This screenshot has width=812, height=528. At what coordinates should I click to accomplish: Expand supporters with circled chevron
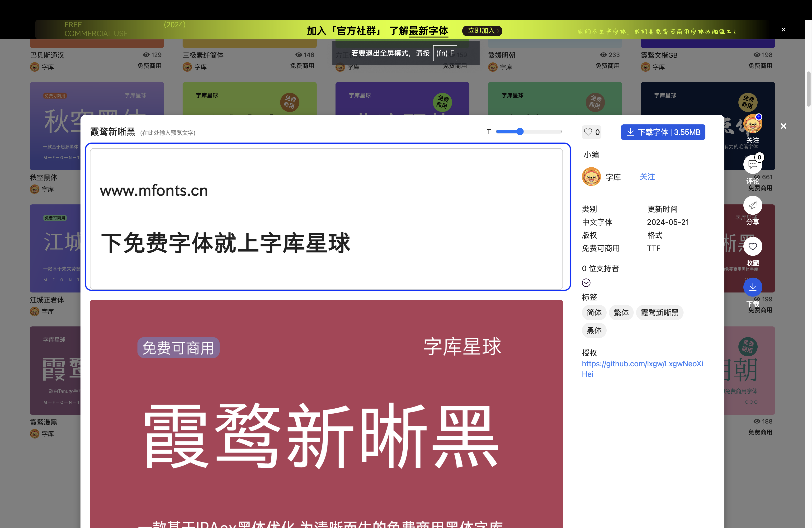(x=586, y=283)
